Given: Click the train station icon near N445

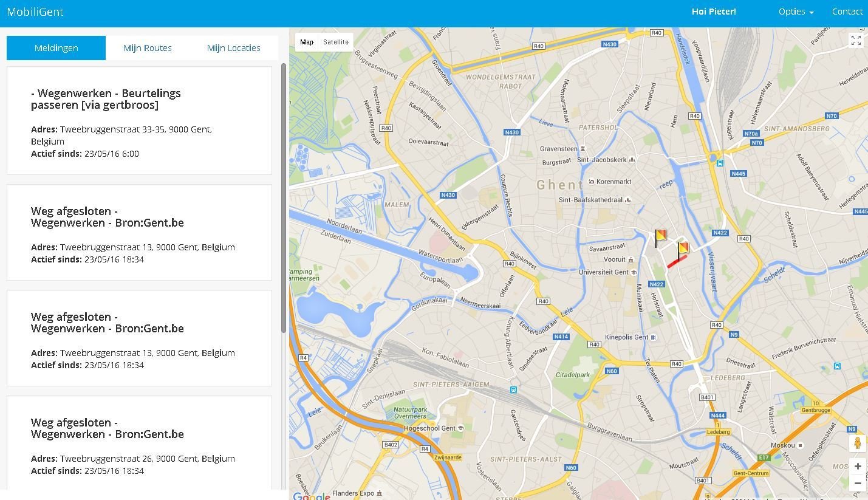Looking at the screenshot, I should (720, 163).
